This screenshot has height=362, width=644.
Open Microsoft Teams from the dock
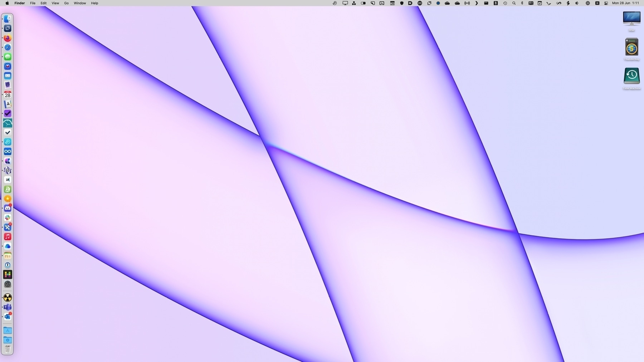(x=8, y=307)
